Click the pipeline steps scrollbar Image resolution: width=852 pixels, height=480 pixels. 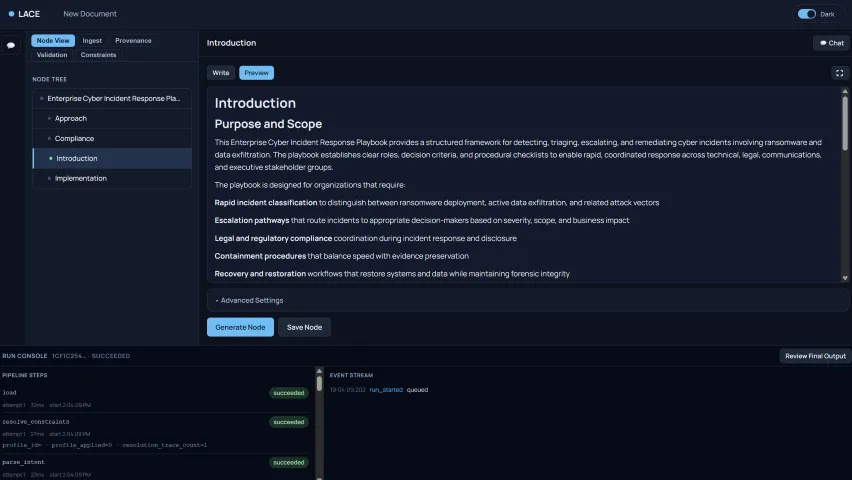[x=320, y=384]
